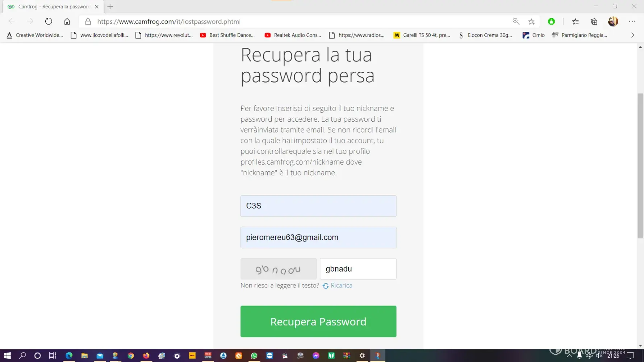644x362 pixels.
Task: Open Windows Settings gear on the taskbar
Action: tap(362, 356)
